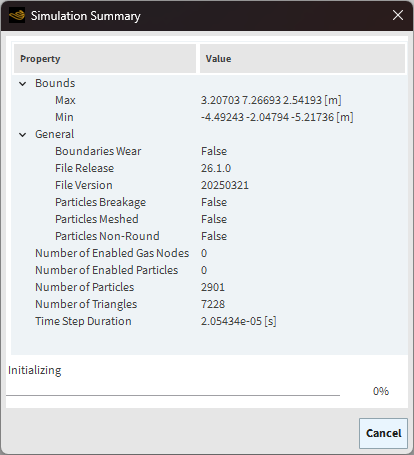Screen dimensions: 414x455
Task: Click the Min value -4.49243 -2.04794 -5.21736
Action: click(277, 117)
